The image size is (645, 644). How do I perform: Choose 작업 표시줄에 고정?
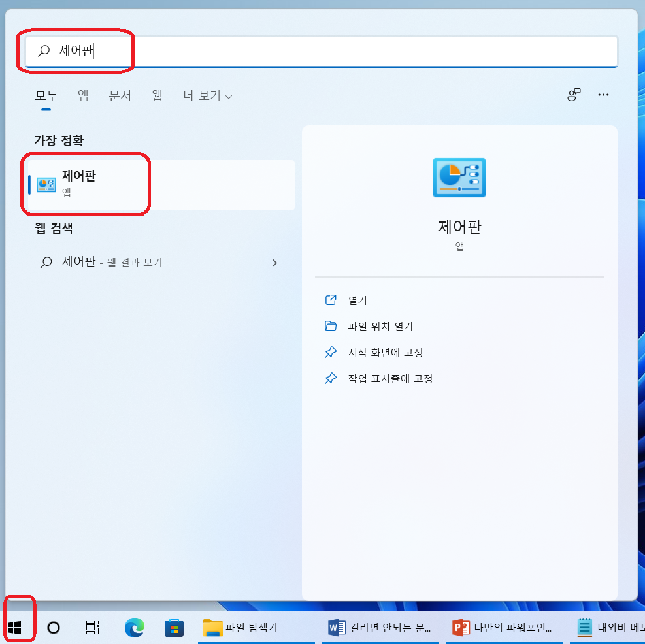[x=390, y=379]
